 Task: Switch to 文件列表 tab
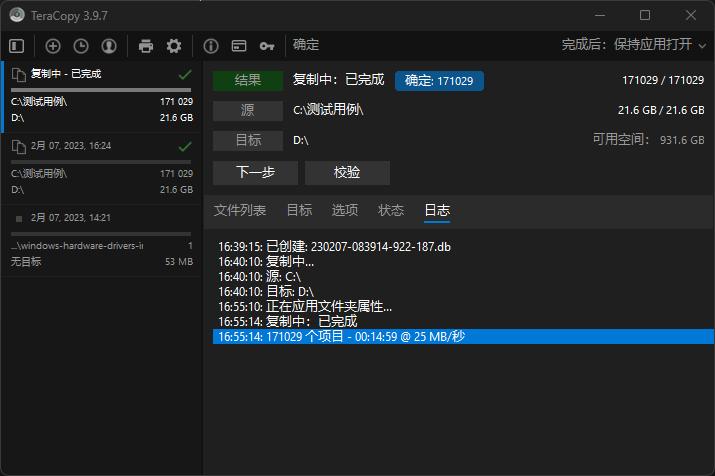pos(240,210)
